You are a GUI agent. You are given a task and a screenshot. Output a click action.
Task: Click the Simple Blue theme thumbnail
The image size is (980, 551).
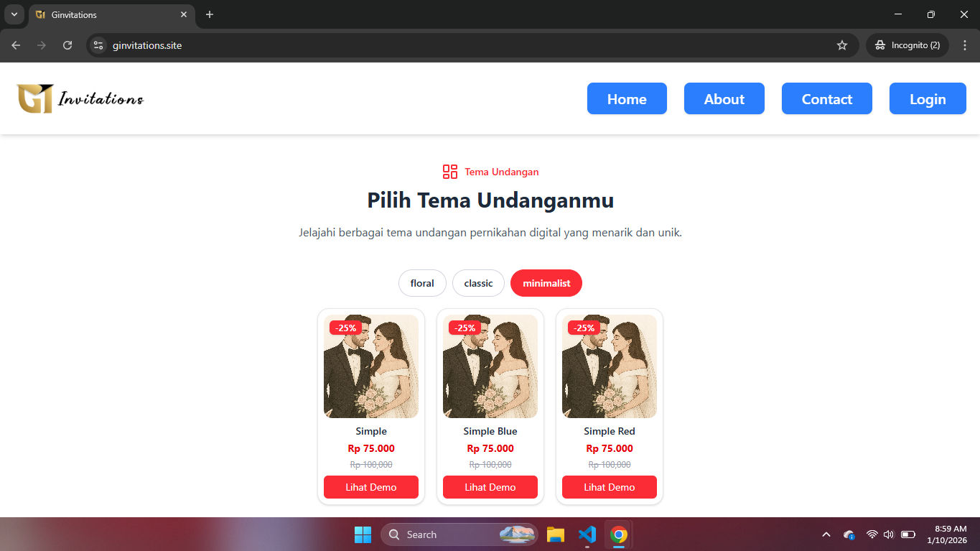[x=490, y=366]
